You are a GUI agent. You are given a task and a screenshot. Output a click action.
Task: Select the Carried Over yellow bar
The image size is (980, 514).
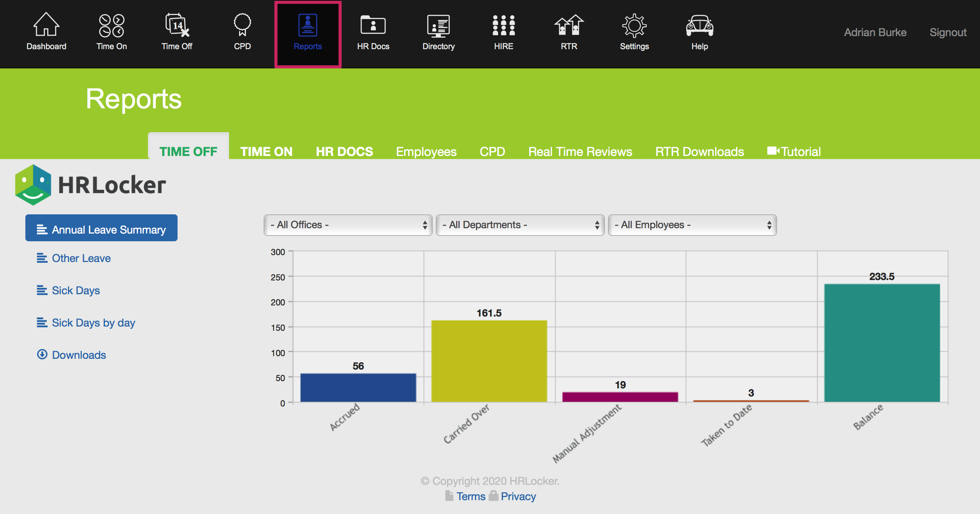pos(489,361)
